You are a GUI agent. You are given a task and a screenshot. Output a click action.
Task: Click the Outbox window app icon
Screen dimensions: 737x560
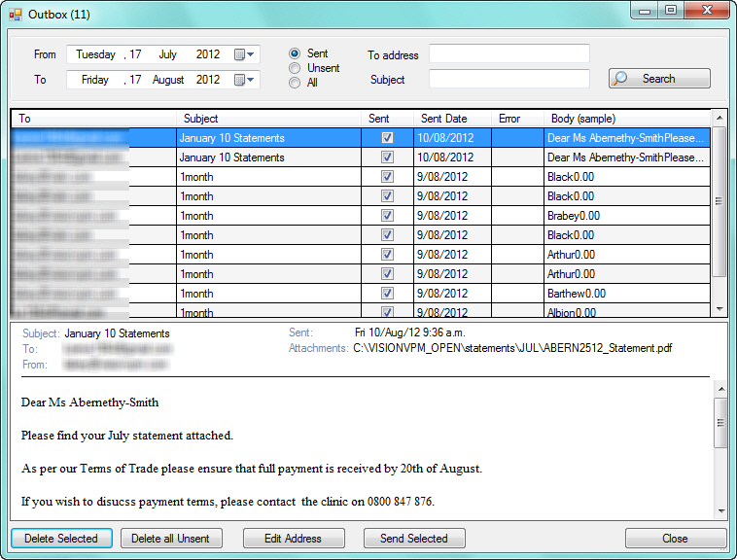[x=15, y=15]
